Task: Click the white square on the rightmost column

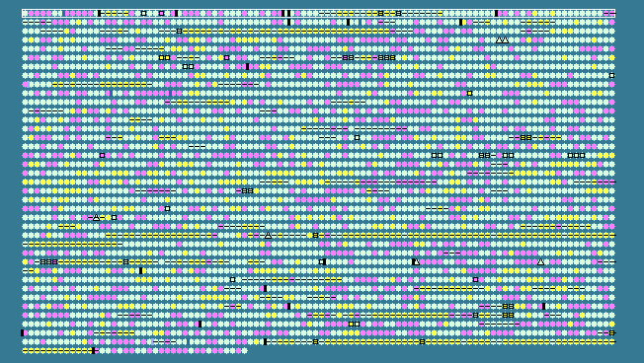Action: coord(611,76)
